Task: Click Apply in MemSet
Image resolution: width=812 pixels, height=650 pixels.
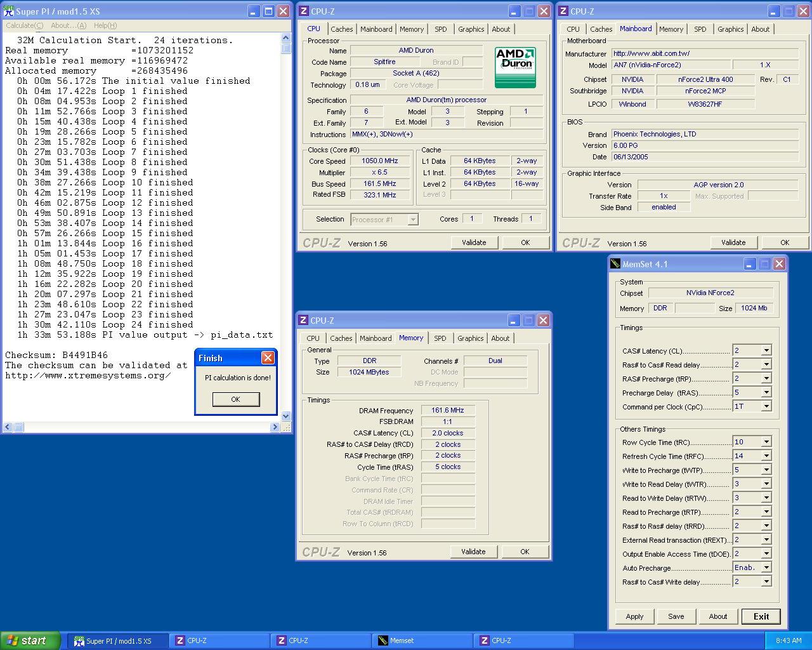Action: coord(634,616)
